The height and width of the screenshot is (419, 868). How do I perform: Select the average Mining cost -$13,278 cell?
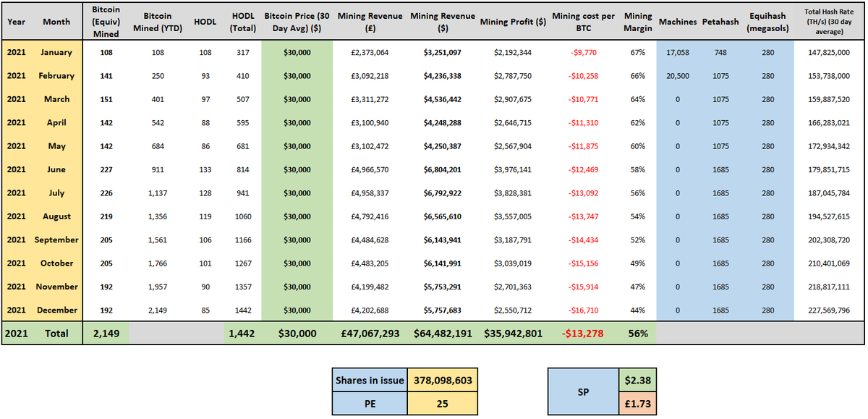(x=583, y=334)
